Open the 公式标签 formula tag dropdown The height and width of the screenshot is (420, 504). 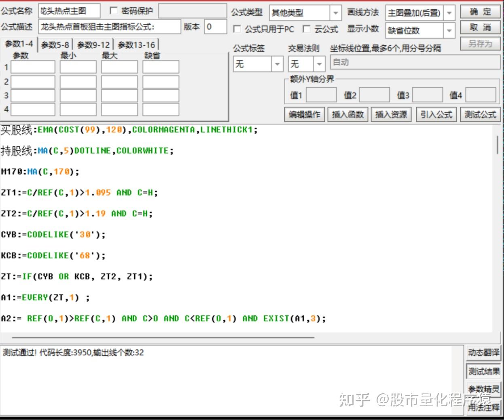tap(277, 64)
